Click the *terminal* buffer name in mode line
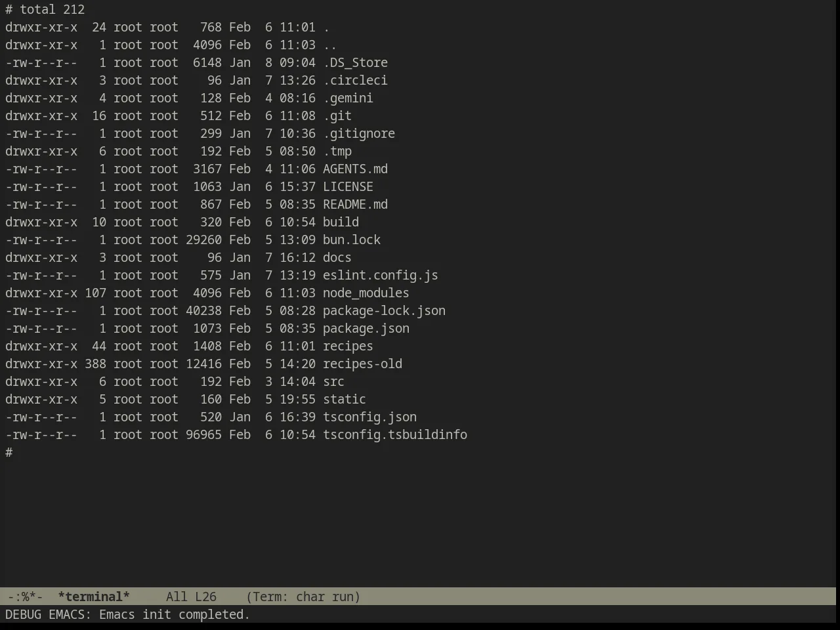 (94, 597)
